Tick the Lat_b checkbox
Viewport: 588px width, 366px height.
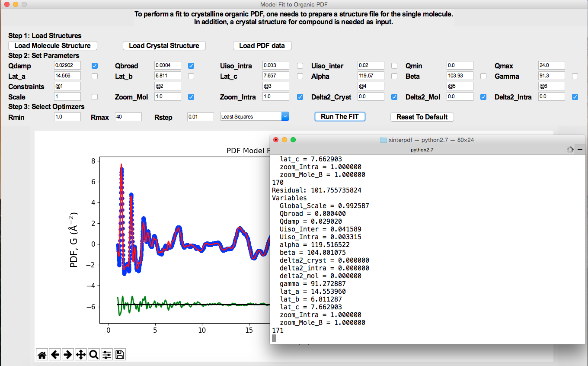(x=191, y=76)
